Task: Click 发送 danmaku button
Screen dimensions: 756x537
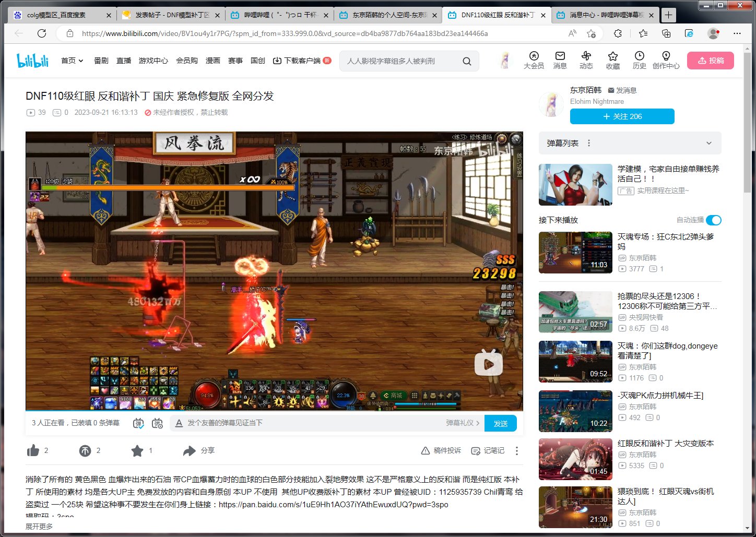Action: 501,423
